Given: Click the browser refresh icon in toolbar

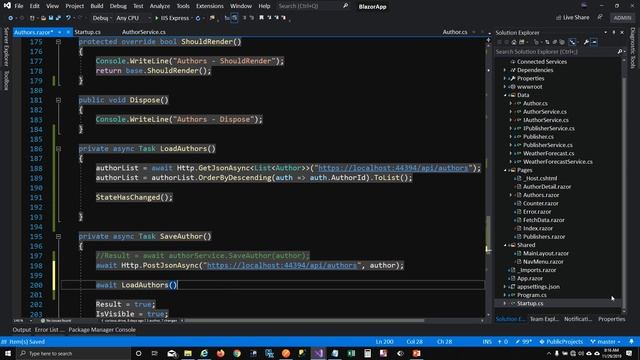Looking at the screenshot, I should pyautogui.click(x=198, y=18).
